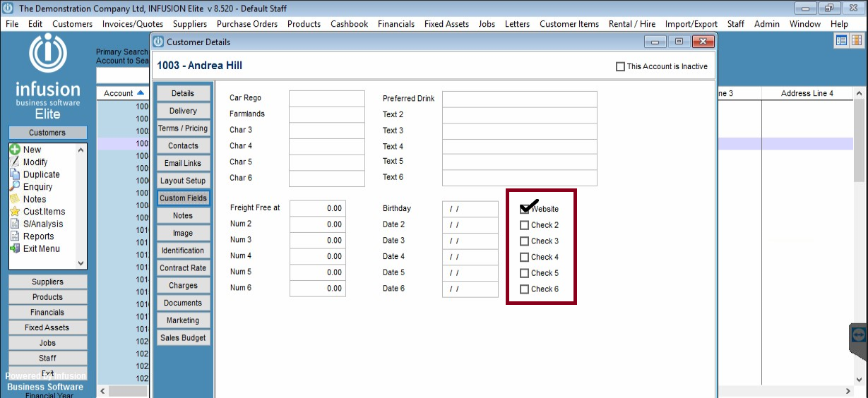Click the Products sidebar button

pyautogui.click(x=47, y=297)
